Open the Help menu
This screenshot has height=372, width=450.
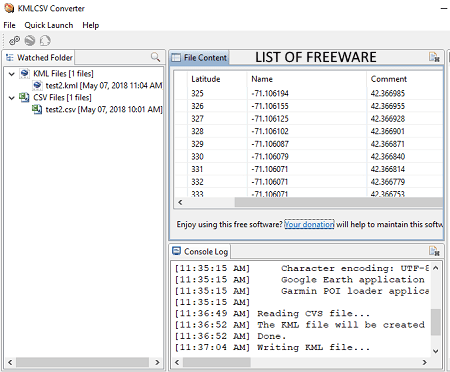(x=91, y=25)
